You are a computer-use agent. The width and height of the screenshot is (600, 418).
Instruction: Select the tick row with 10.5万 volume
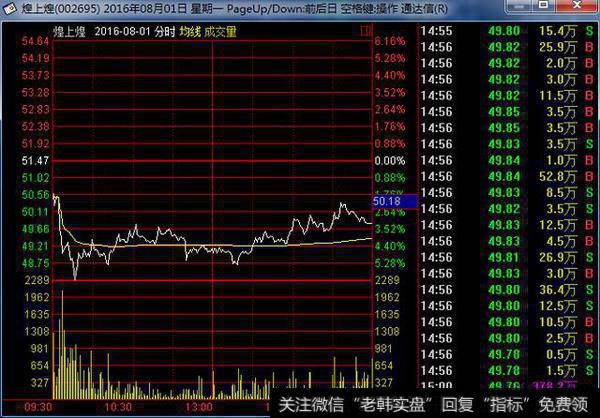click(508, 322)
